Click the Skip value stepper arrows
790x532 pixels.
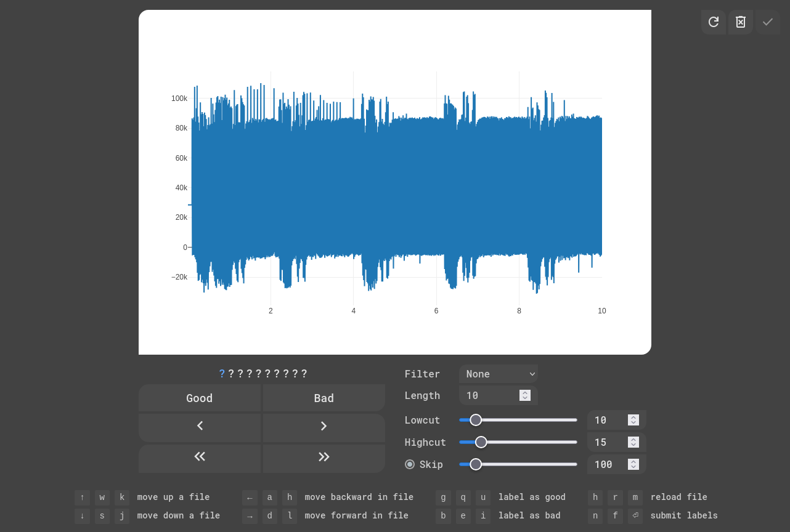pos(633,464)
